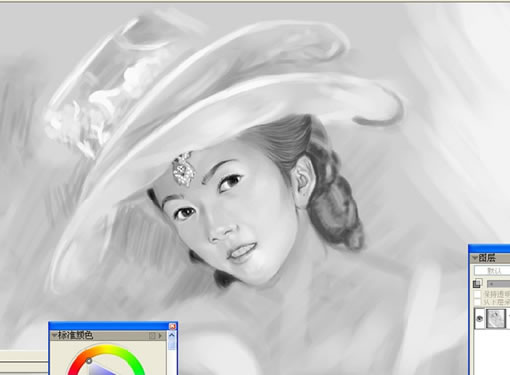
Task: Adjust the layer opacity slider
Action: coord(498,284)
